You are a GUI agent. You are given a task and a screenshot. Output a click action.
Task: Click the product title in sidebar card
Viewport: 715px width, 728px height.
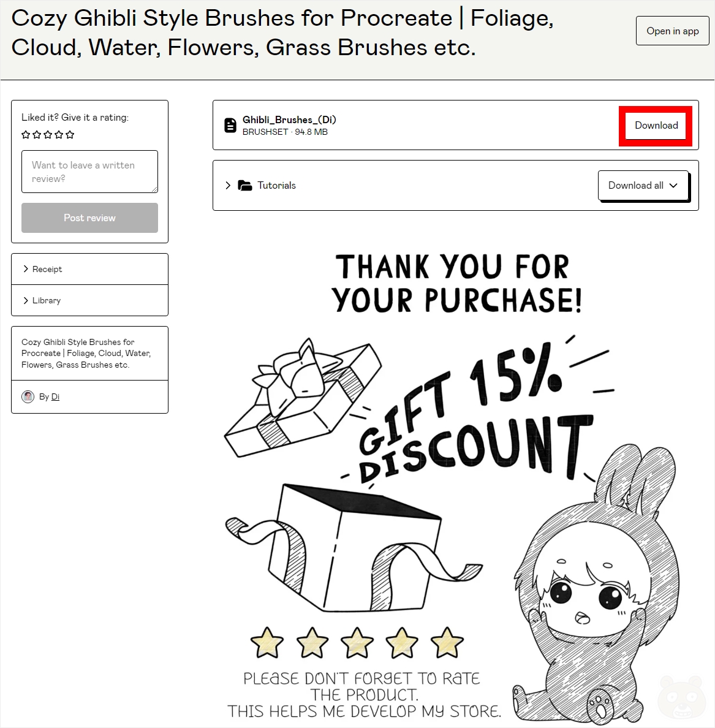pos(86,354)
